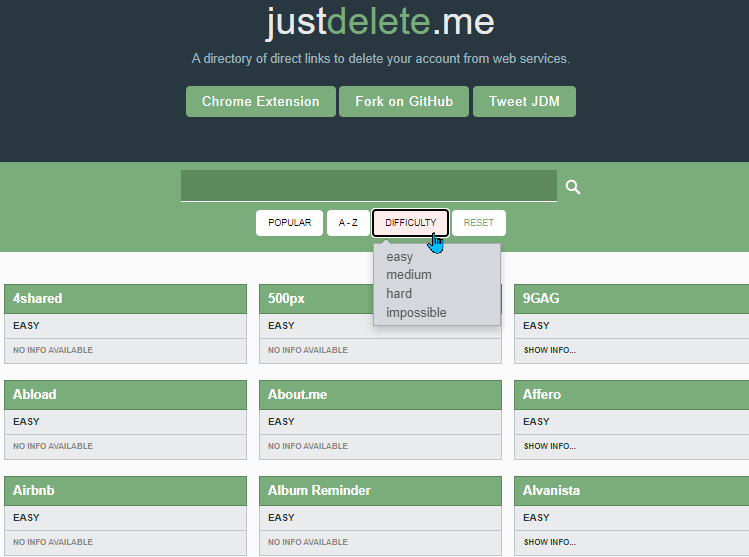The image size is (749, 557).
Task: Focus the service search input field
Action: pyautogui.click(x=369, y=185)
